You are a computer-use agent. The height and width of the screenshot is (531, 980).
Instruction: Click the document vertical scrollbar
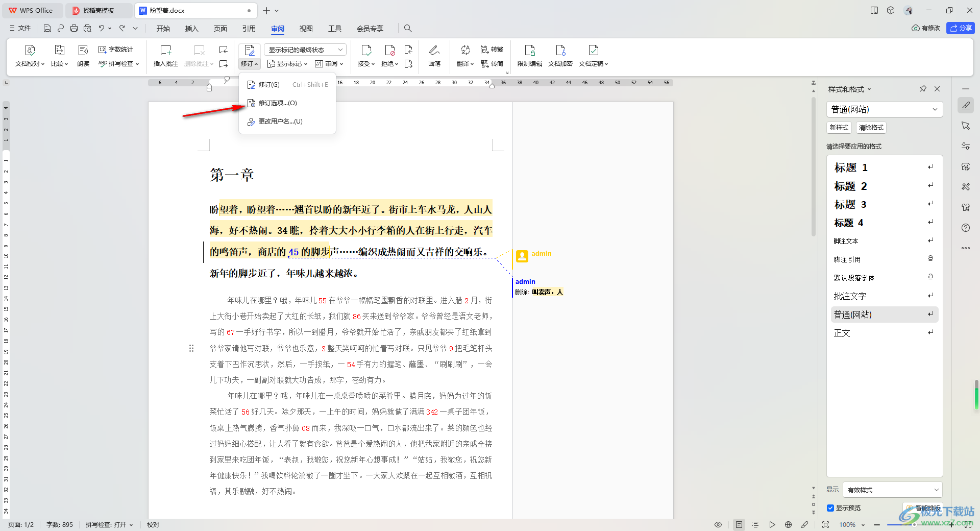pos(813,167)
